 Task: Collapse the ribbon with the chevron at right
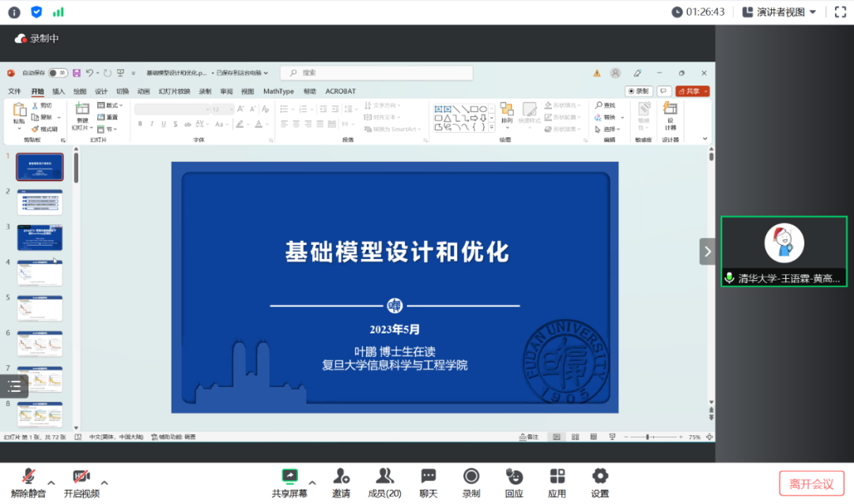[705, 139]
